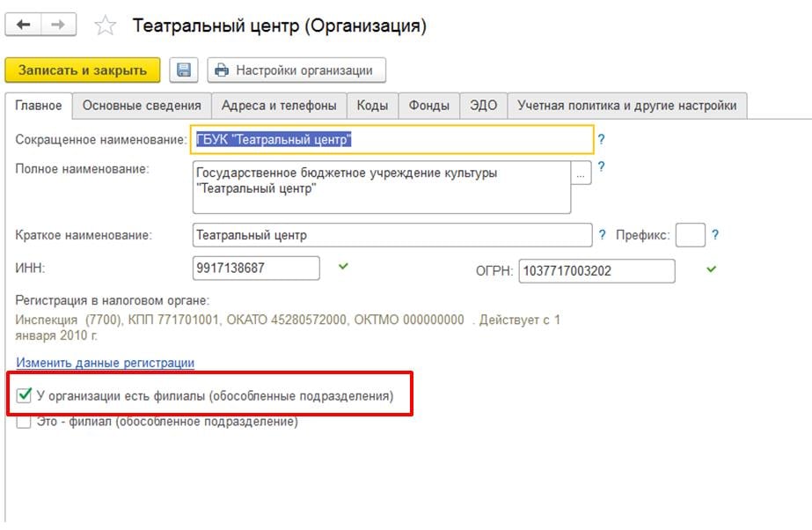Screen dimensions: 812x530
Task: Click 'Записать и закрыть' button
Action: 83,70
